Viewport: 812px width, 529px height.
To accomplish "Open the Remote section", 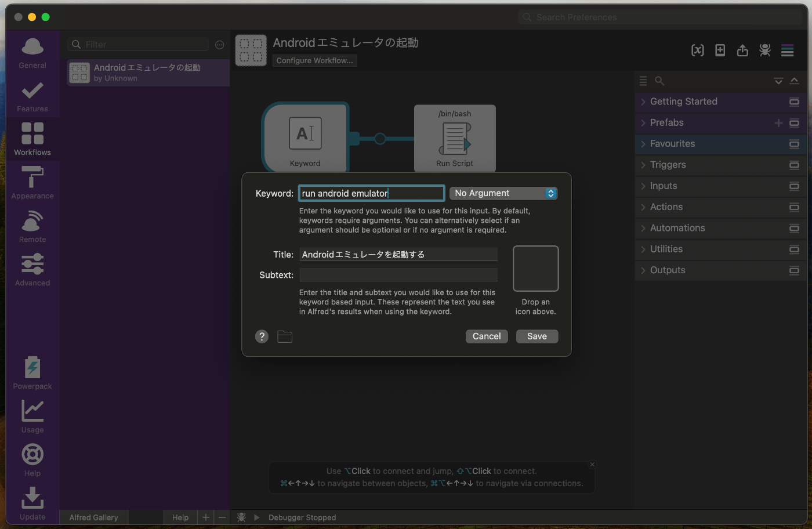I will point(32,227).
